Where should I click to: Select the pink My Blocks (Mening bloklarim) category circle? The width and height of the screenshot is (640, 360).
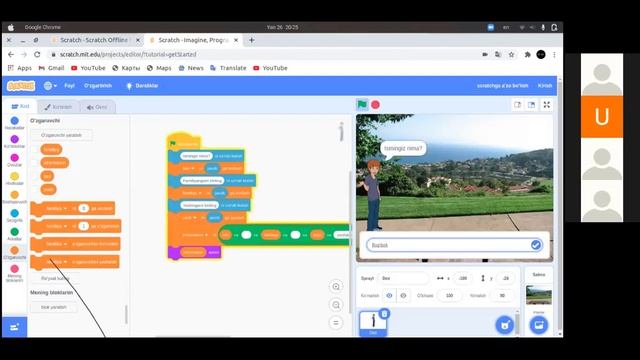(15, 269)
